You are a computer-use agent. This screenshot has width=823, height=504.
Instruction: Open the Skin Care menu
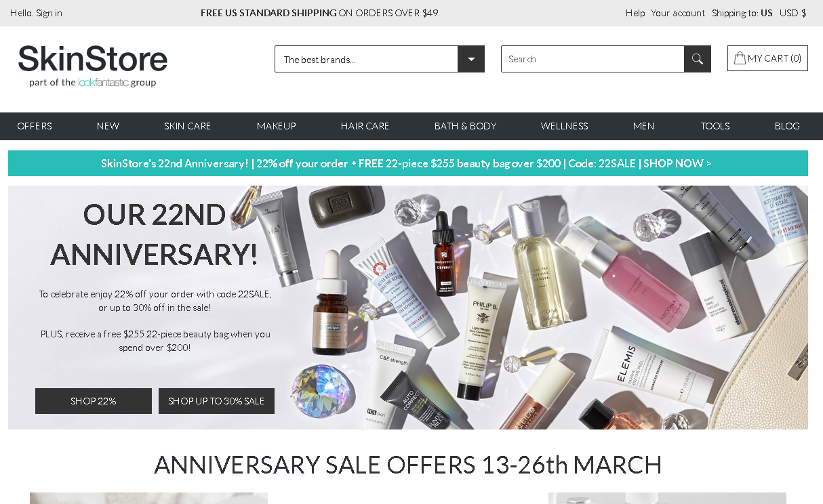click(x=188, y=126)
